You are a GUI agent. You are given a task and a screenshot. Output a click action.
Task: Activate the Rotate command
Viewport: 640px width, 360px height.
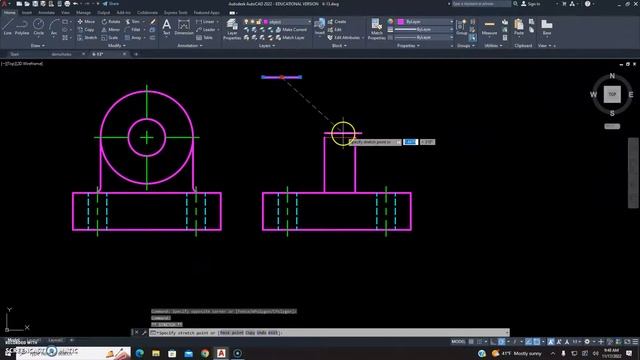[x=111, y=21]
